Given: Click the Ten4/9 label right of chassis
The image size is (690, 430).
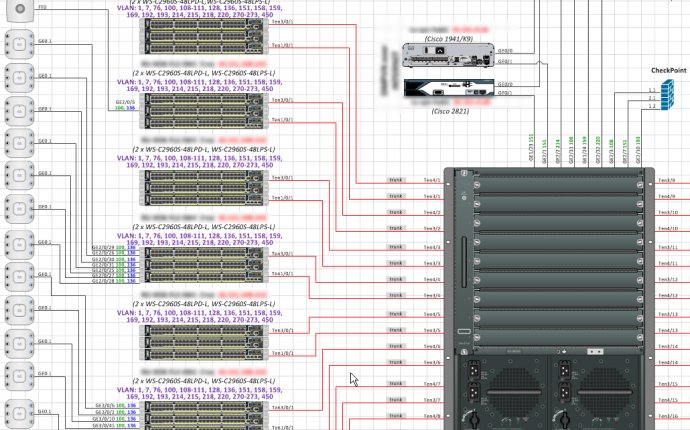Looking at the screenshot, I should [x=667, y=196].
